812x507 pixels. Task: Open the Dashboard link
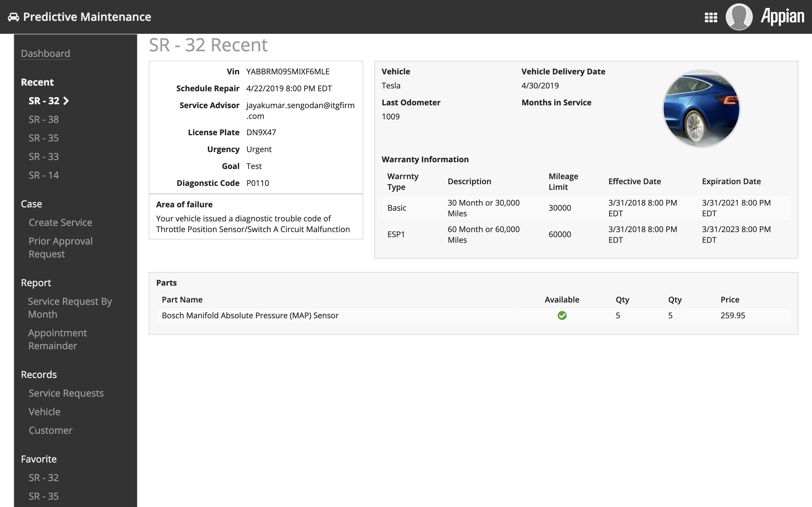pos(46,53)
